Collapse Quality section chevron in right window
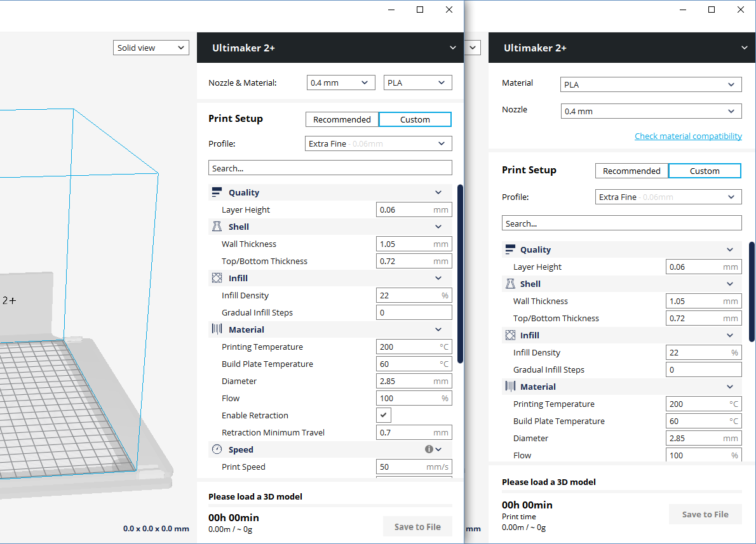756x544 pixels. coord(730,249)
